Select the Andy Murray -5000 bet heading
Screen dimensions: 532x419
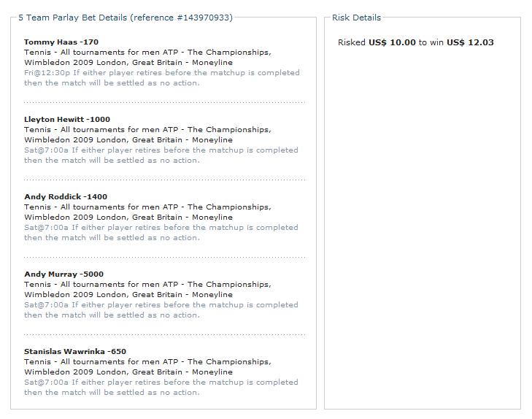(x=63, y=274)
